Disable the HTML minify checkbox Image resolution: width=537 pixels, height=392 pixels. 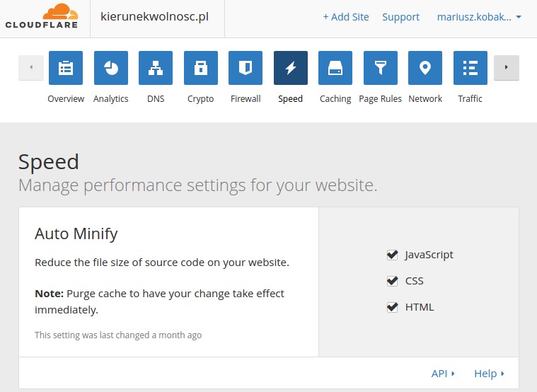pyautogui.click(x=392, y=307)
